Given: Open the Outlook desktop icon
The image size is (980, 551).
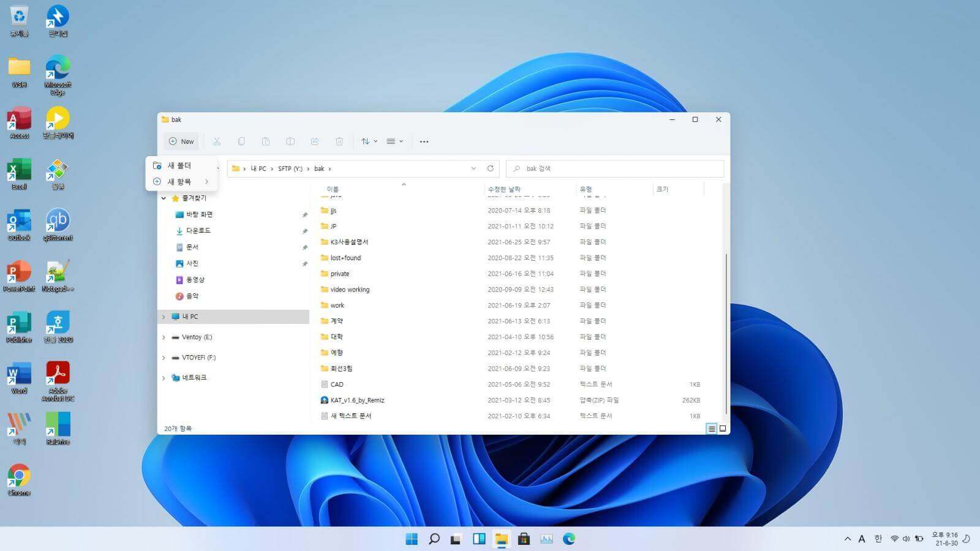Looking at the screenshot, I should [20, 225].
